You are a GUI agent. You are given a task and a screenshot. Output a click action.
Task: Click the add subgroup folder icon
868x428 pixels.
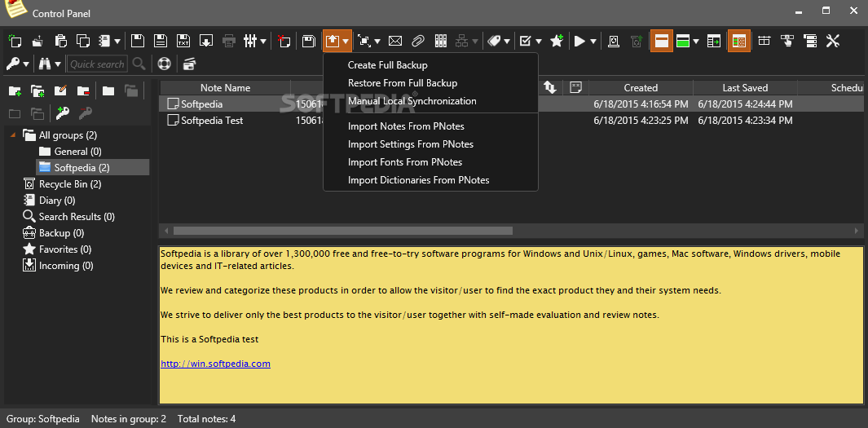[x=37, y=90]
